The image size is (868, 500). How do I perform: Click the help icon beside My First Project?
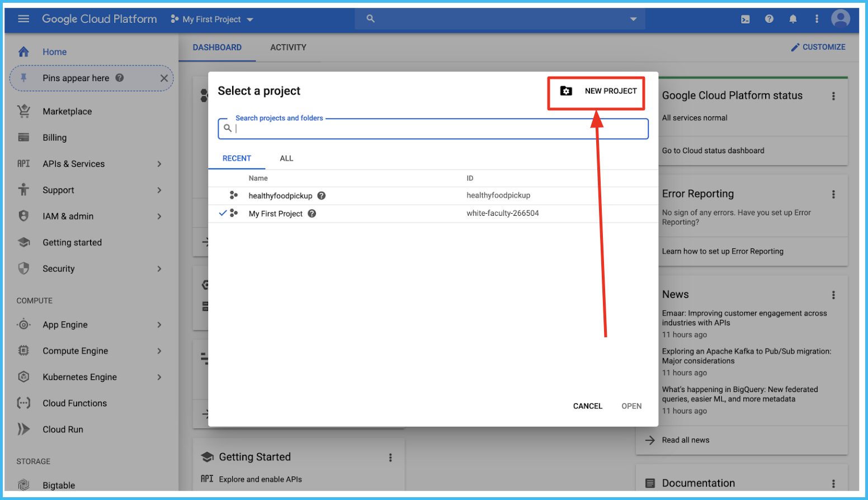(312, 214)
